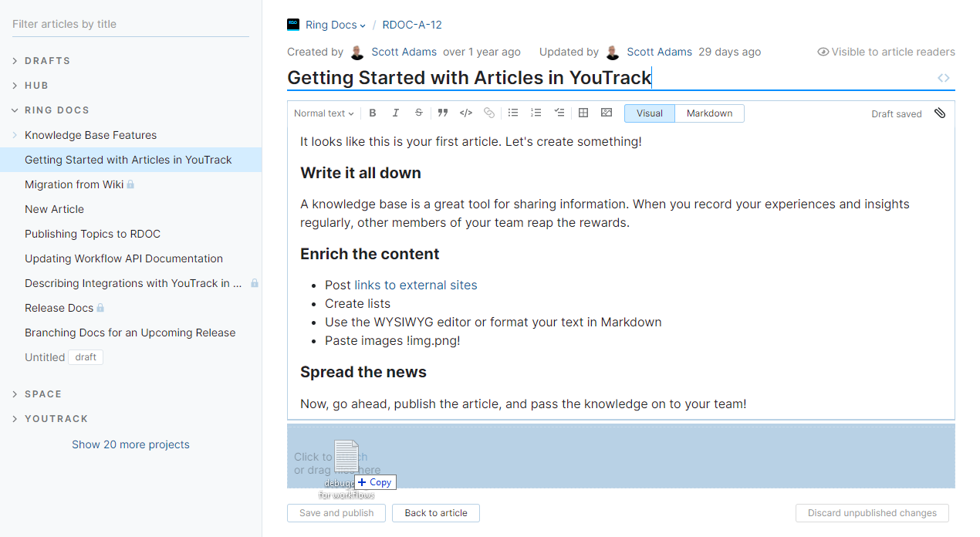Click the attachment drop zone area

pyautogui.click(x=621, y=456)
